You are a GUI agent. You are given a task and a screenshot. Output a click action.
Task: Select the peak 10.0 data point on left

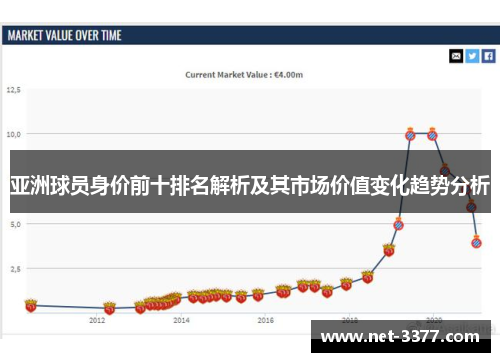[x=410, y=134]
